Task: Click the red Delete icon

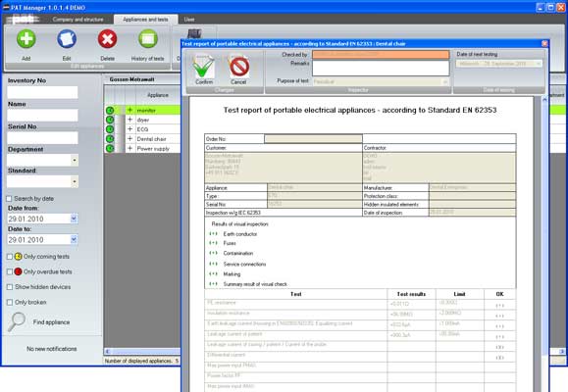Action: pyautogui.click(x=107, y=39)
